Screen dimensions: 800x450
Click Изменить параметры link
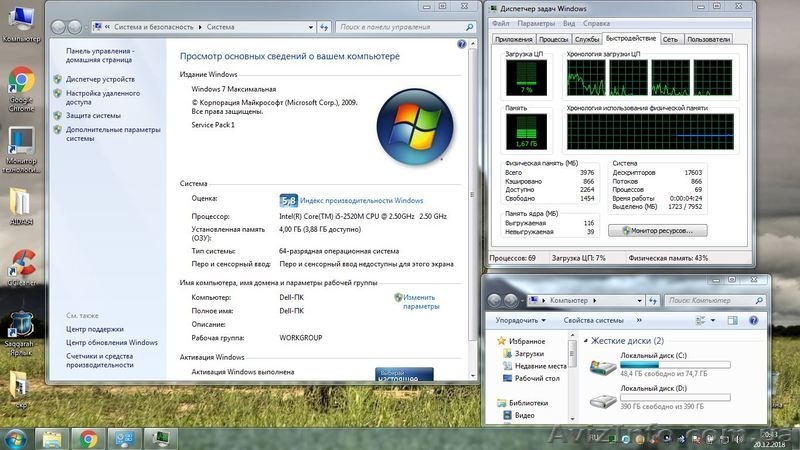point(421,302)
